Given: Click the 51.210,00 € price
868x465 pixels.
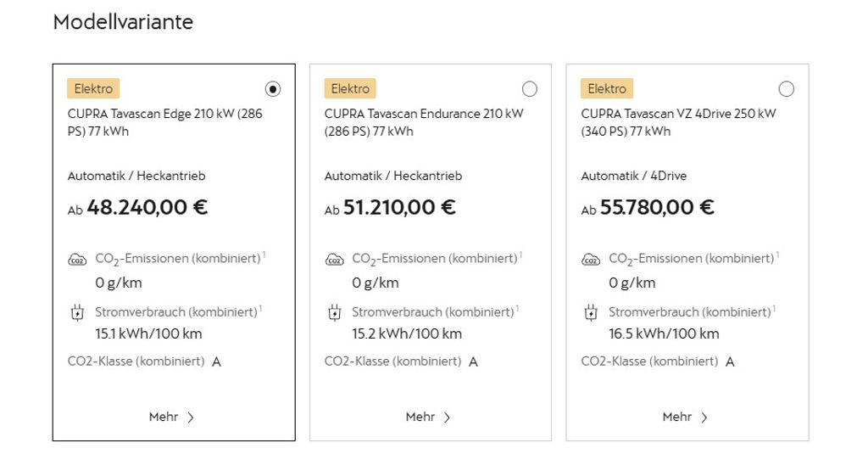Looking at the screenshot, I should [399, 207].
